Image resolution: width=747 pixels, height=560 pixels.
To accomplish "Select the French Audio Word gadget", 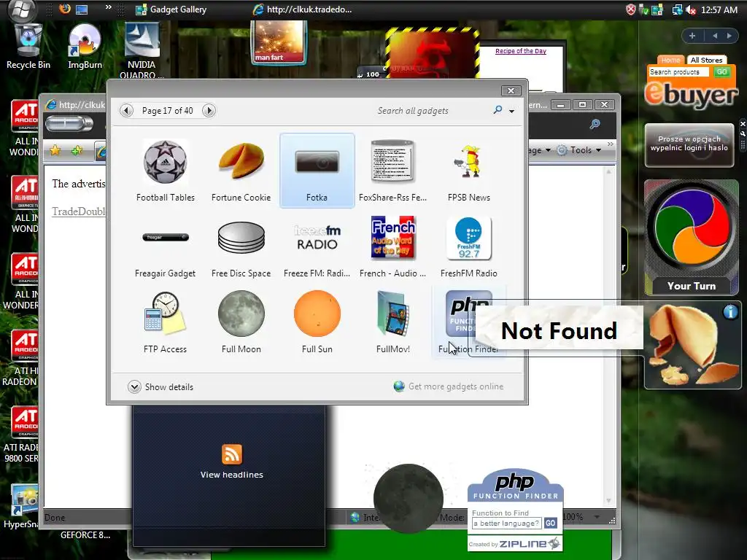I will [392, 246].
